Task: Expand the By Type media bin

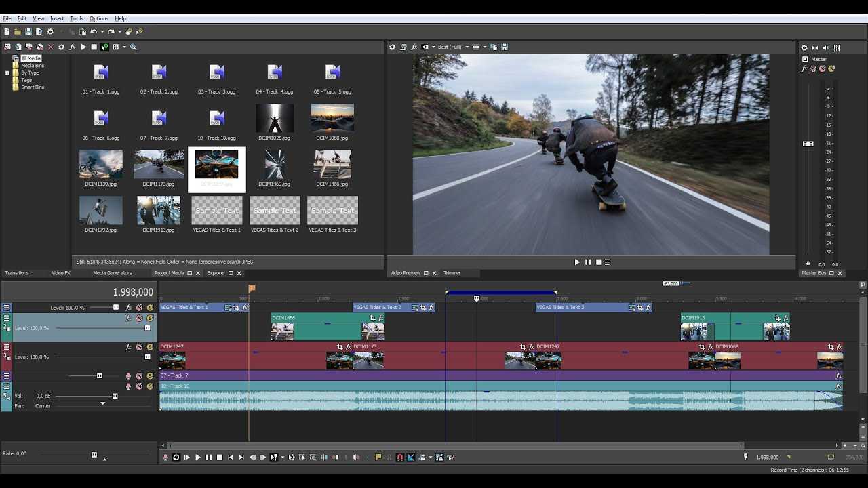Action: [7, 73]
